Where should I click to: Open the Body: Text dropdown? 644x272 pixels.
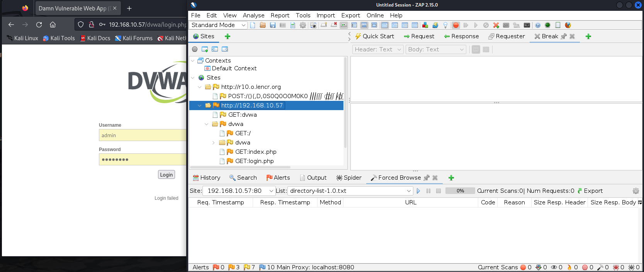point(436,49)
